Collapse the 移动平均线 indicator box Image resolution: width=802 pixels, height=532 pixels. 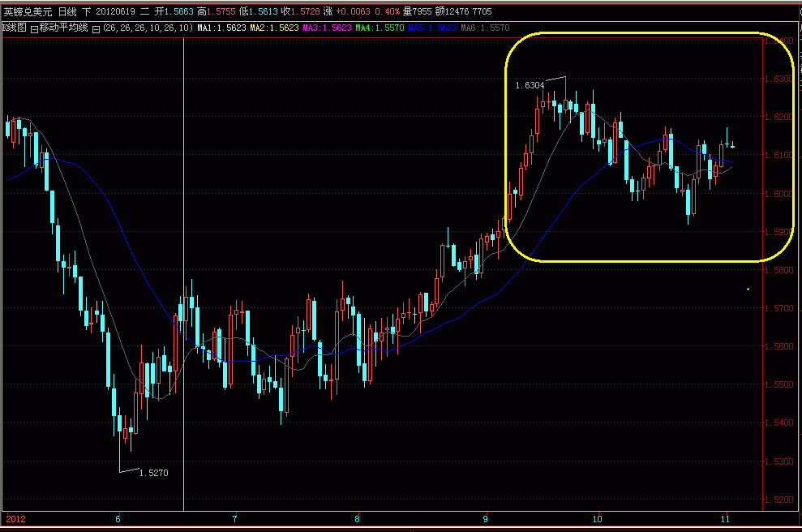pyautogui.click(x=34, y=29)
